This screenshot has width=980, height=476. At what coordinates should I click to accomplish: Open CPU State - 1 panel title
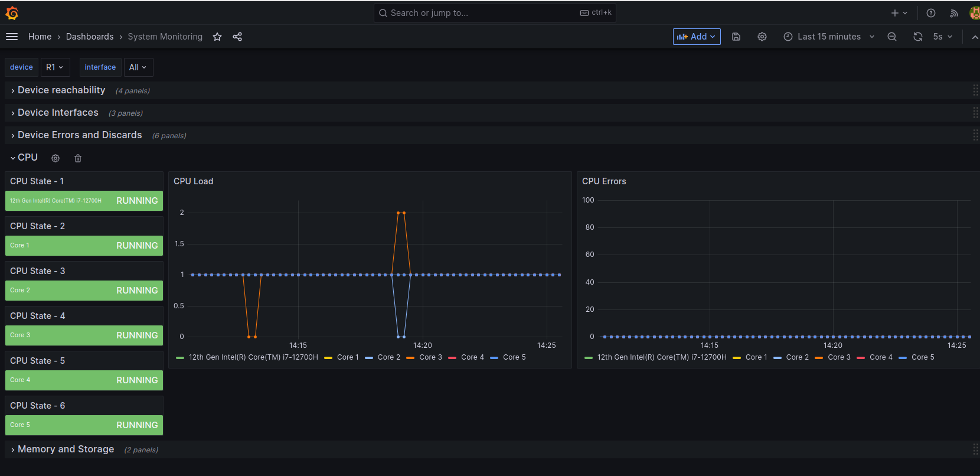(37, 181)
